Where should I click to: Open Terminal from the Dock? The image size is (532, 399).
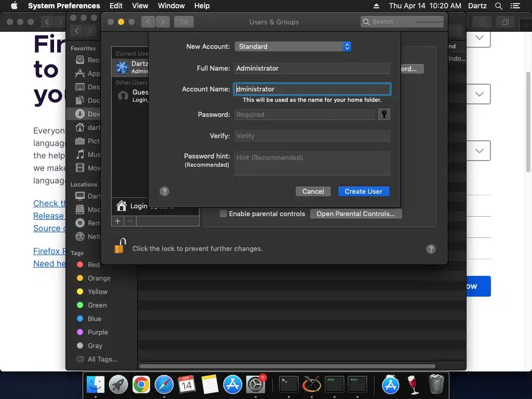(289, 385)
